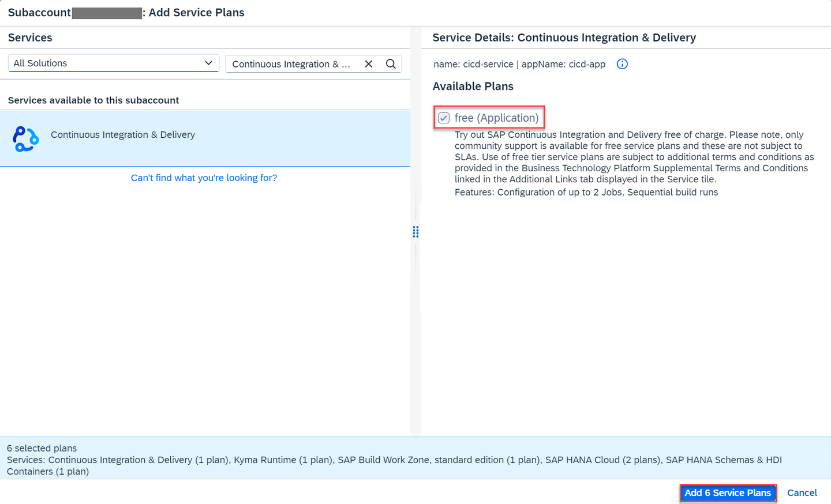Image resolution: width=831 pixels, height=504 pixels.
Task: Click the "Services available to this subaccount" heading
Action: [x=93, y=100]
